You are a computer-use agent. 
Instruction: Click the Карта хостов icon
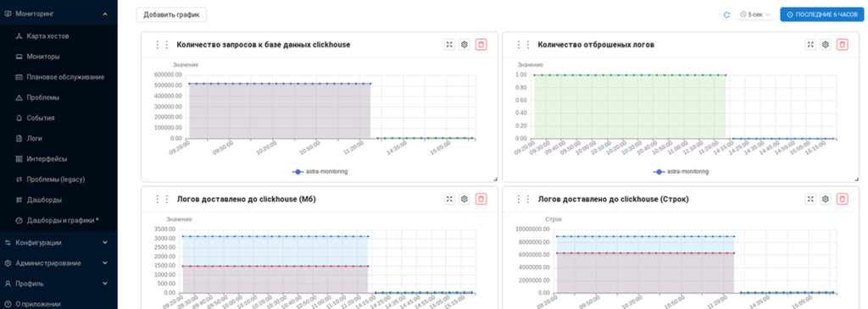[19, 36]
